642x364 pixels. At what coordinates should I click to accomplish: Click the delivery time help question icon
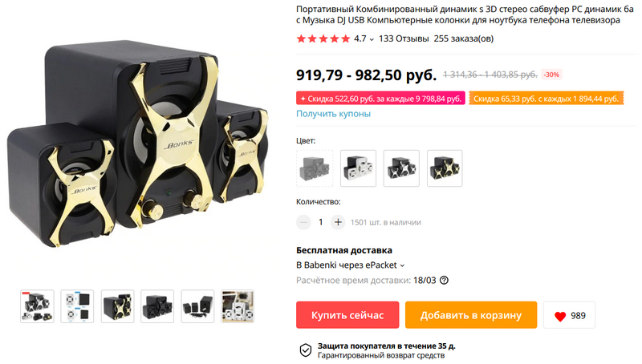444,280
